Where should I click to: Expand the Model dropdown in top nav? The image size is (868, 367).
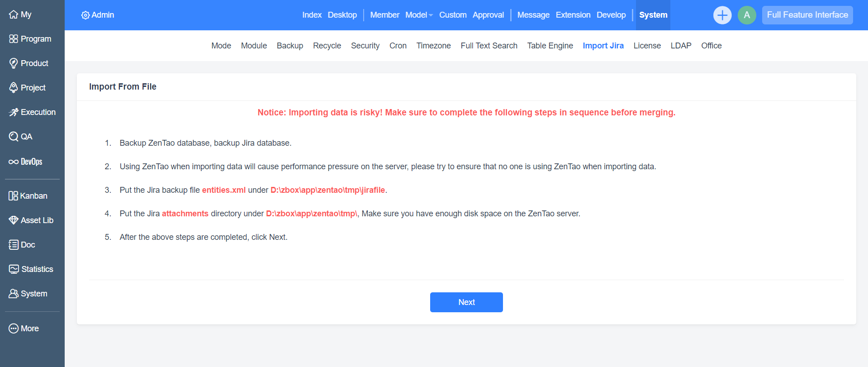coord(419,15)
